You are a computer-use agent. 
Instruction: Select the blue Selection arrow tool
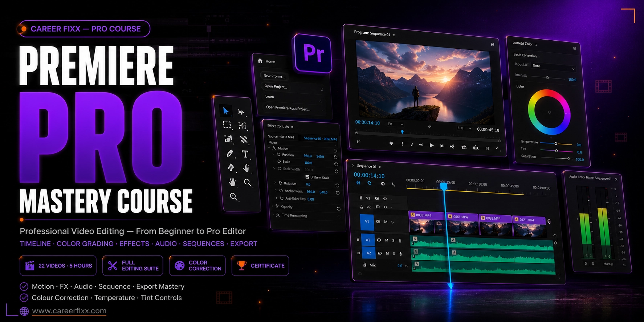tap(226, 111)
